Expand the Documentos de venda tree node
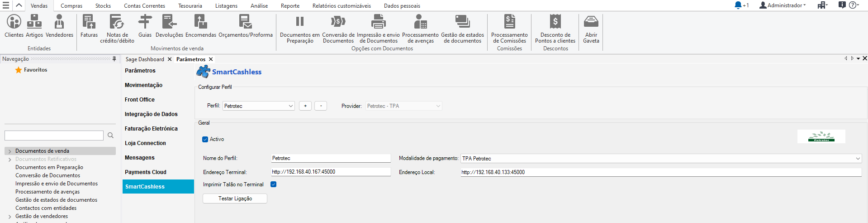This screenshot has height=223, width=868. (x=9, y=151)
